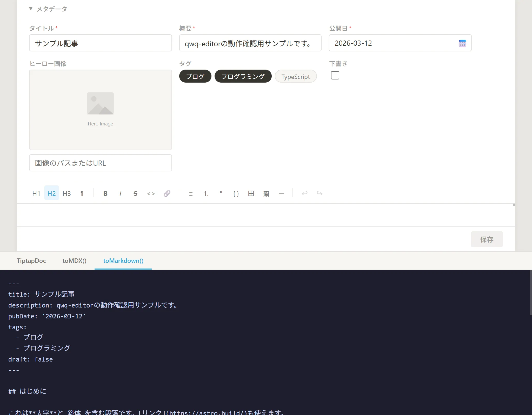The height and width of the screenshot is (415, 532).
Task: Apply italic formatting
Action: pyautogui.click(x=120, y=193)
